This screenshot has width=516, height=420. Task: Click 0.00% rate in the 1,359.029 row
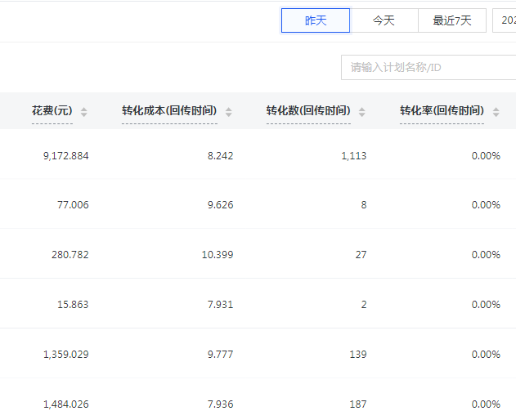[486, 354]
